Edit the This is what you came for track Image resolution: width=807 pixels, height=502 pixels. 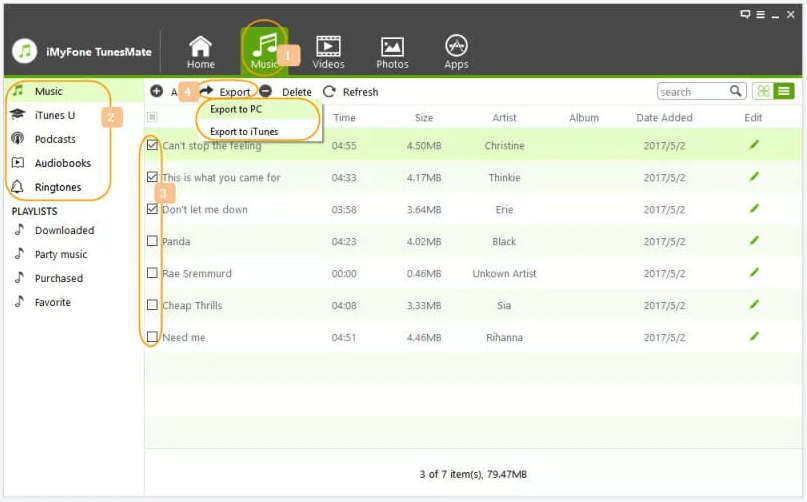click(753, 177)
